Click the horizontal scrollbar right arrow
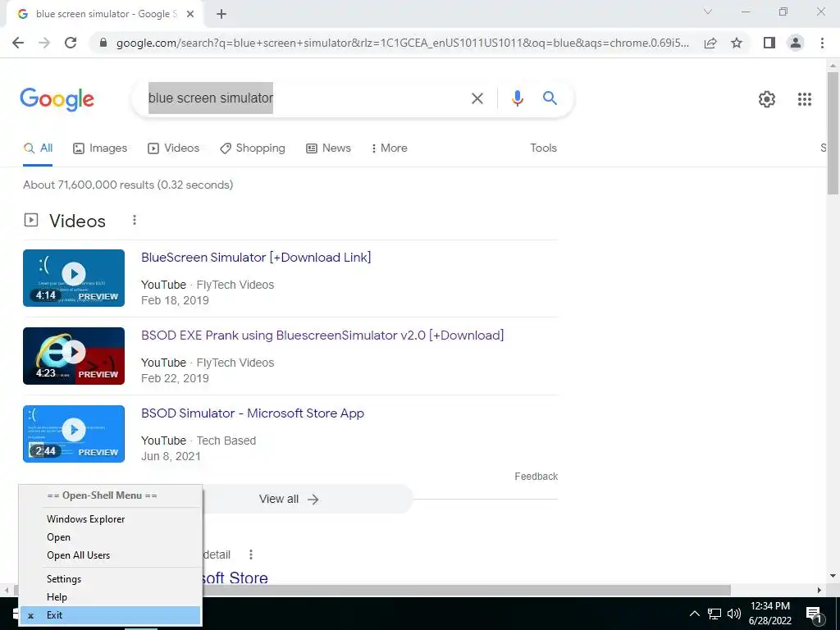 [x=819, y=591]
